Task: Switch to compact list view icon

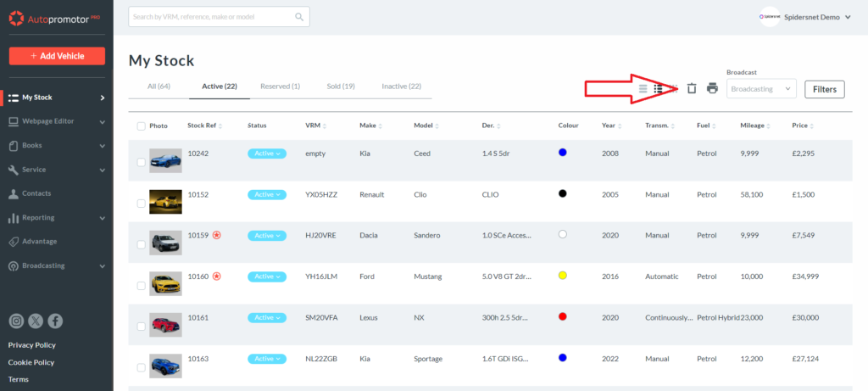Action: point(643,88)
